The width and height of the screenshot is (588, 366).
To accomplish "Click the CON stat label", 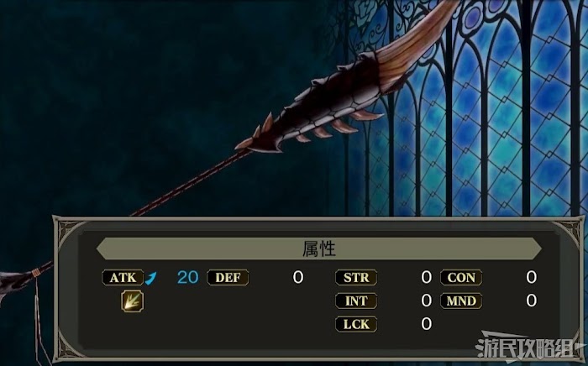I will click(461, 278).
